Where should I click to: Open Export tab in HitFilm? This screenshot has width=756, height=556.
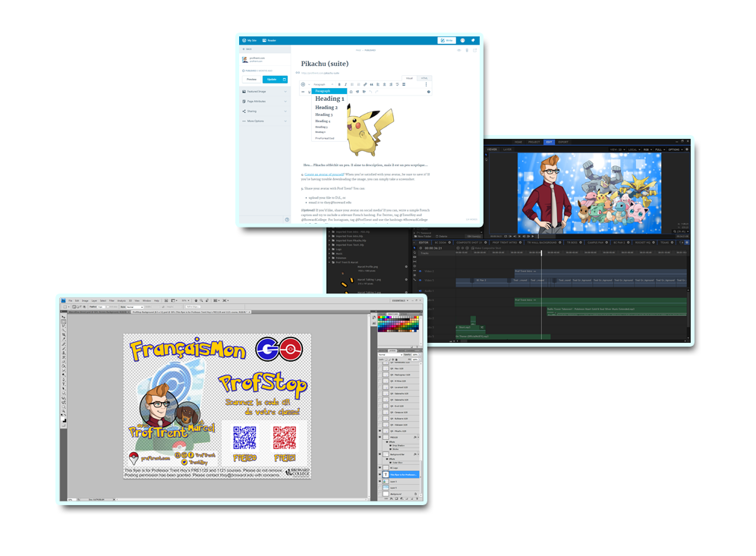(x=563, y=142)
